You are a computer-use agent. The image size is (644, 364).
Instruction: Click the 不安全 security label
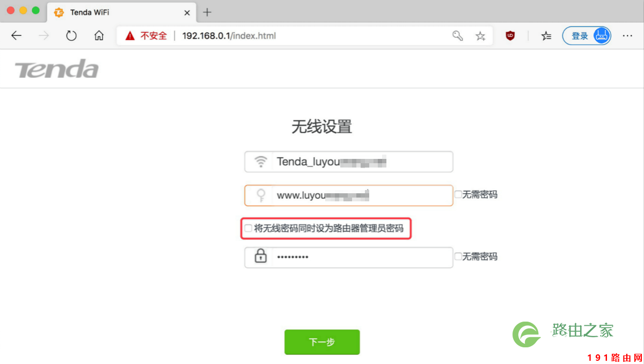point(153,36)
